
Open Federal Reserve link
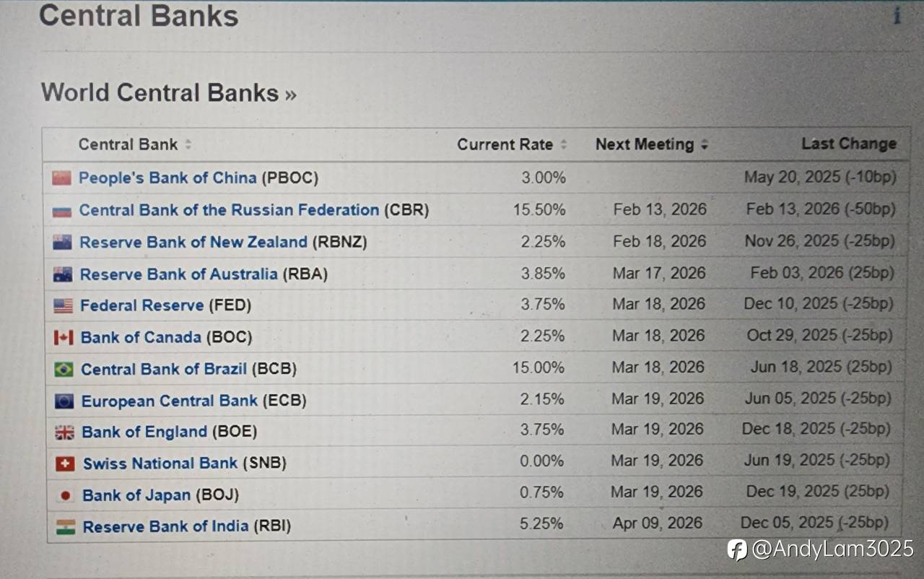[141, 305]
